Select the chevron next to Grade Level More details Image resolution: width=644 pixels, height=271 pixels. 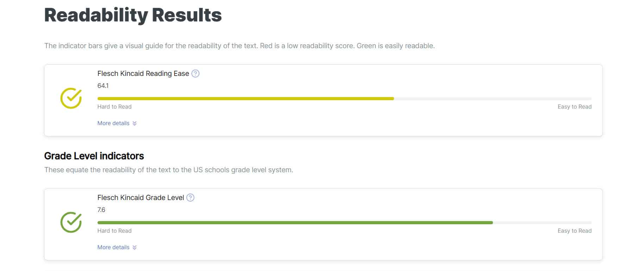(x=134, y=247)
